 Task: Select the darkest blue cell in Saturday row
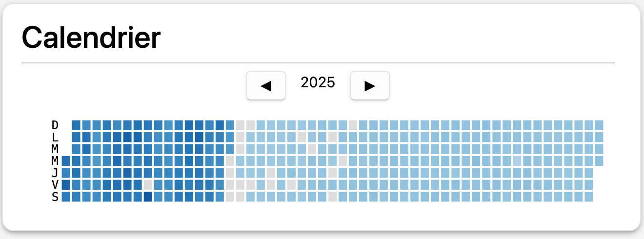148,197
